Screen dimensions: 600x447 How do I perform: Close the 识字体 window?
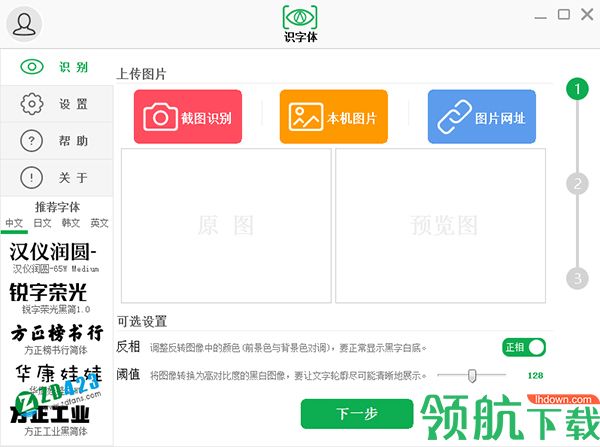point(587,15)
